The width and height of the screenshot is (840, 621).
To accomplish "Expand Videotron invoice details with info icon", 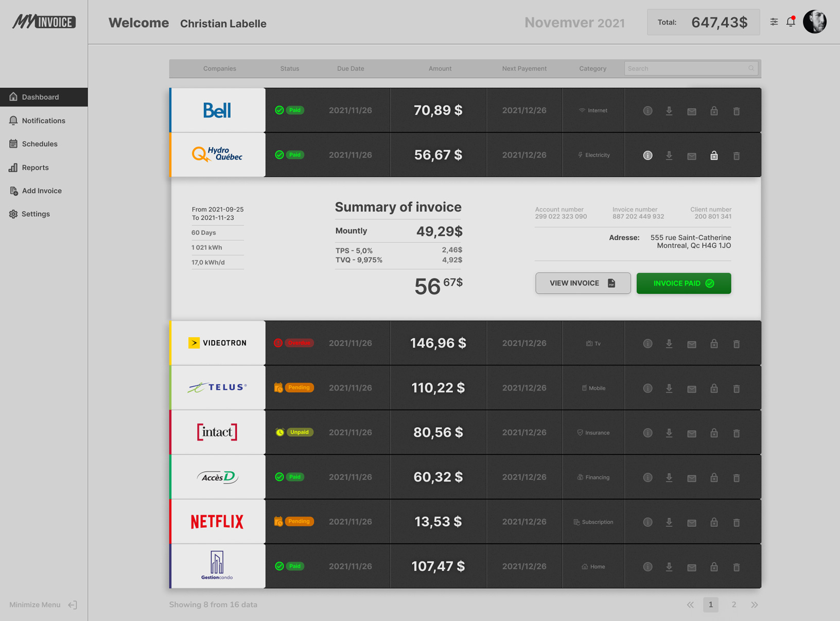I will pos(647,344).
